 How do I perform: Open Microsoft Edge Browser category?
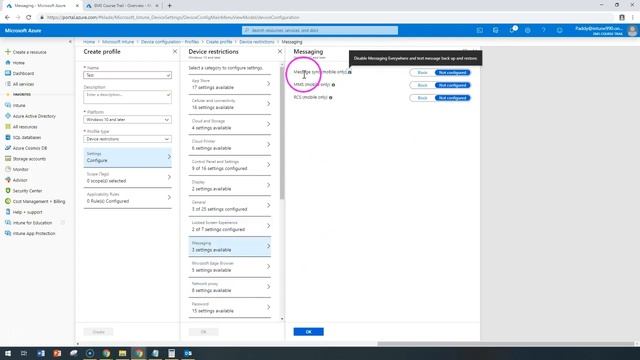tap(230, 267)
